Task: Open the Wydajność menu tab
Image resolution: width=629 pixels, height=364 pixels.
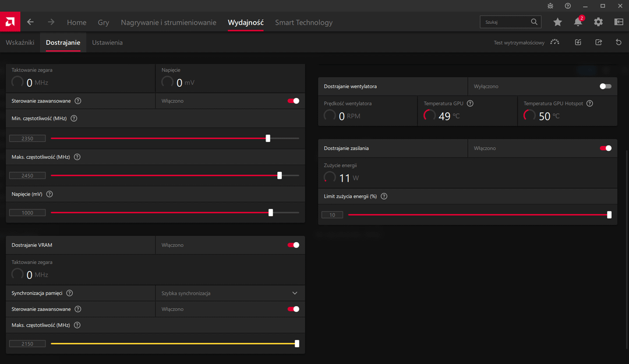Action: click(x=245, y=23)
